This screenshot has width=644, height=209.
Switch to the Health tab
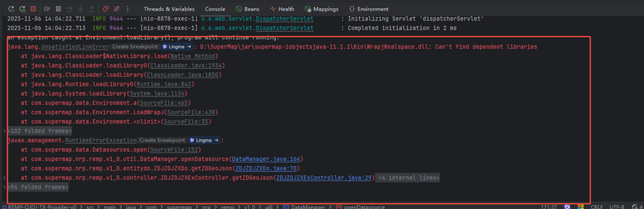pos(282,9)
